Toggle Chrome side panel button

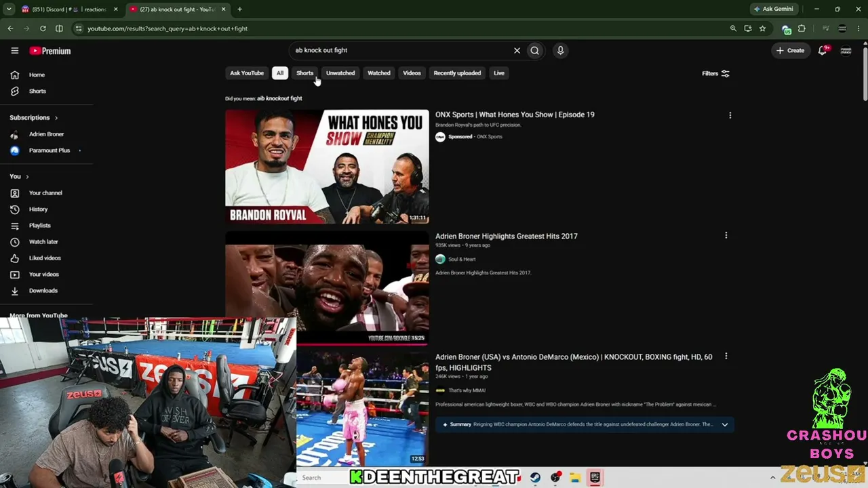(x=59, y=28)
